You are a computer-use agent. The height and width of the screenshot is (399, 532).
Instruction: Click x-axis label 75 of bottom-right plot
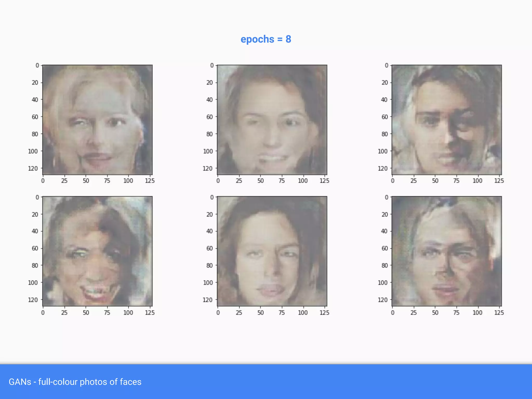456,313
